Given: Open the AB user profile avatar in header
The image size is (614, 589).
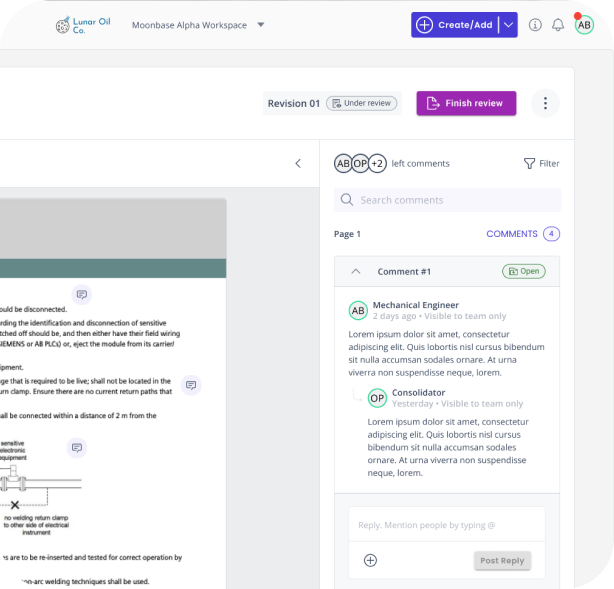Looking at the screenshot, I should [x=584, y=25].
